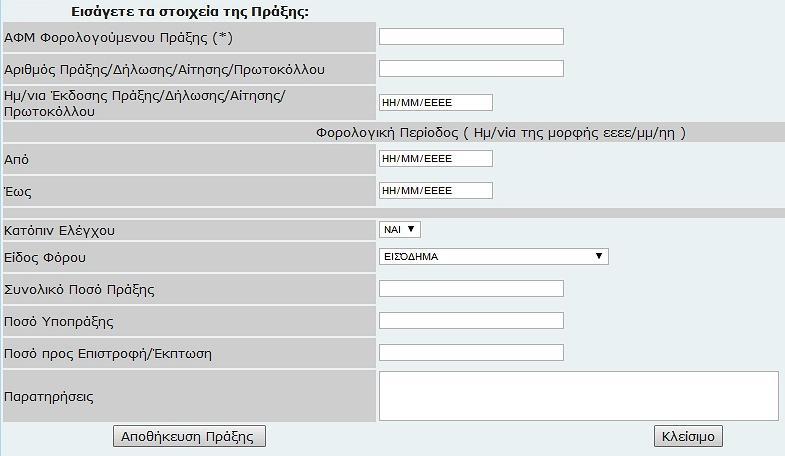Click the ΑΦΜ Φορολογούμενου Πράξης (*) label
Screen dimensions: 785x456
tap(118, 38)
